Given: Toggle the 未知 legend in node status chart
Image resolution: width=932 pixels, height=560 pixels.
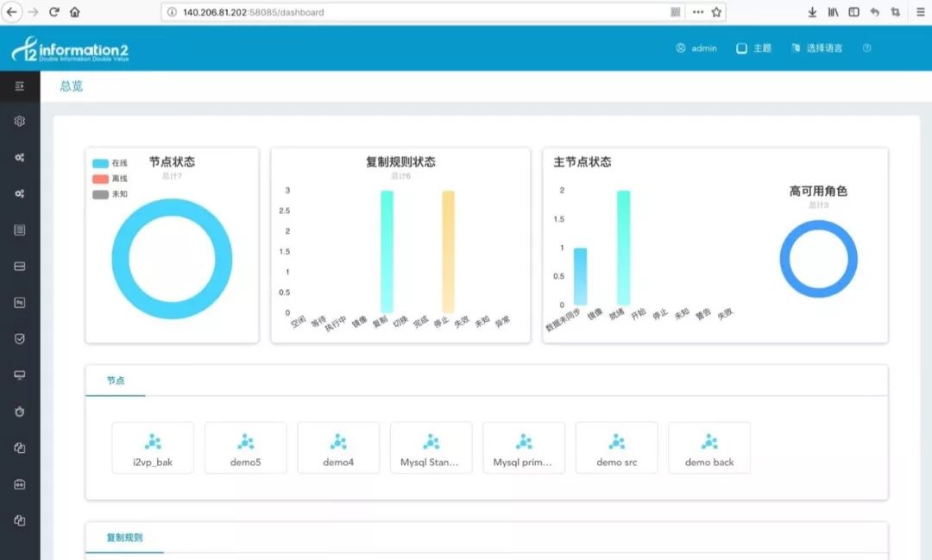Looking at the screenshot, I should point(110,194).
